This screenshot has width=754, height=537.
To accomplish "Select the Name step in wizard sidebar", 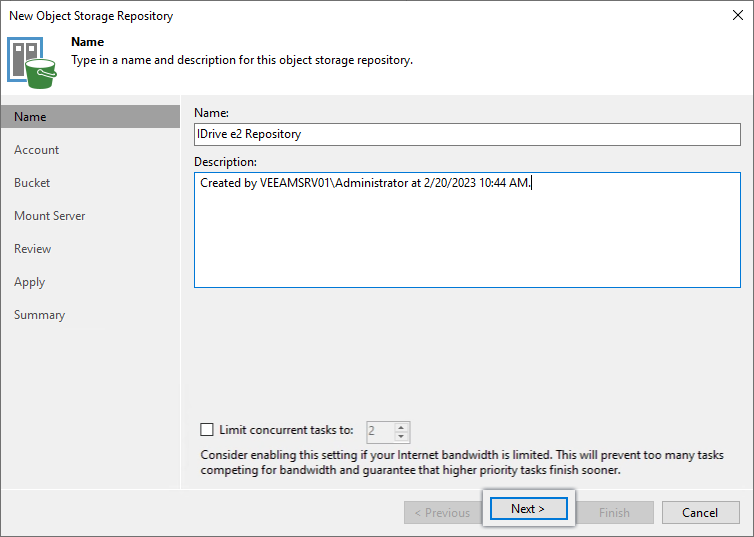I will [x=90, y=117].
